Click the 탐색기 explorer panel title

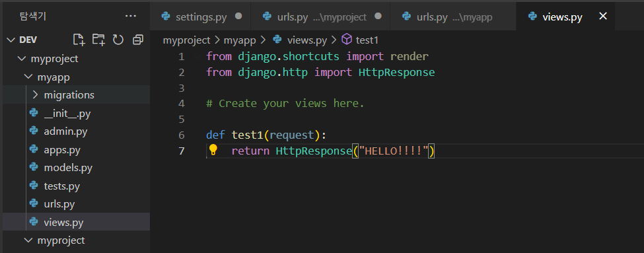[x=33, y=16]
